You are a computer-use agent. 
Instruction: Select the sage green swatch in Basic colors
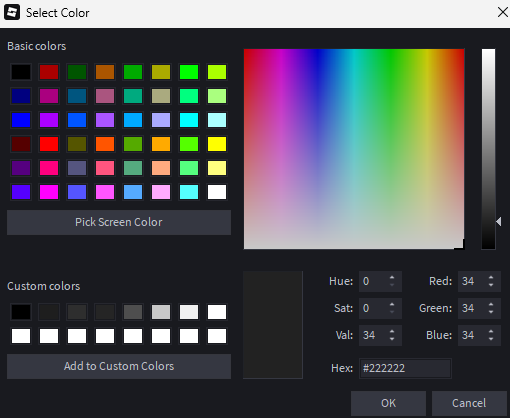[x=133, y=168]
